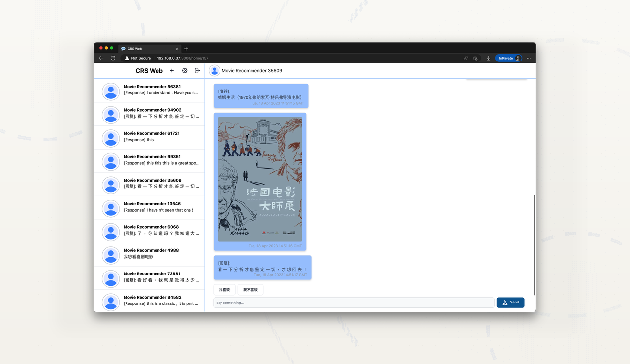Click the French film poster image

pyautogui.click(x=260, y=179)
